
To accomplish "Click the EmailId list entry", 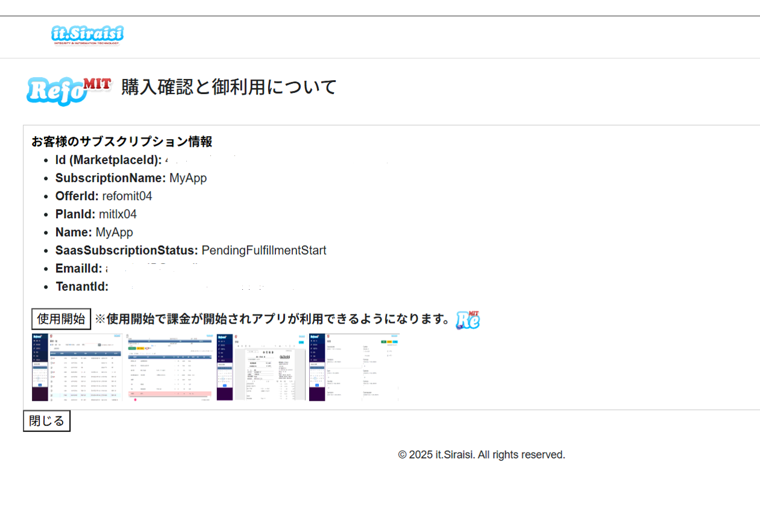I will tap(79, 268).
